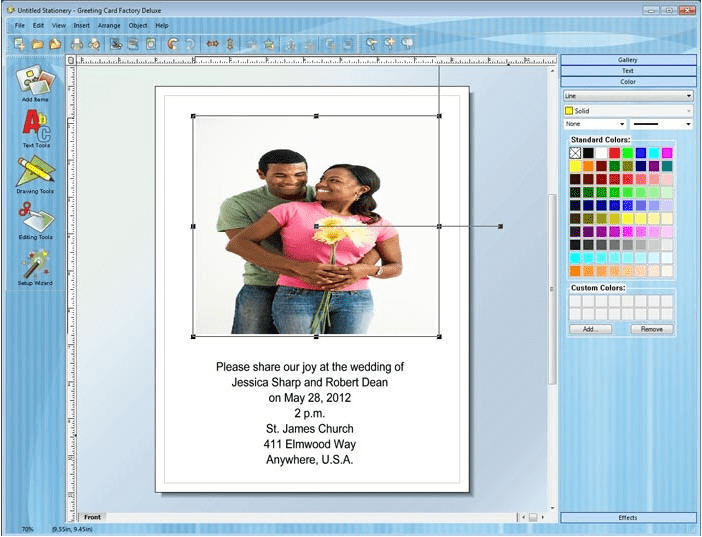Click the Flip Vertical double-arrow icon
The height and width of the screenshot is (537, 702).
pyautogui.click(x=230, y=44)
